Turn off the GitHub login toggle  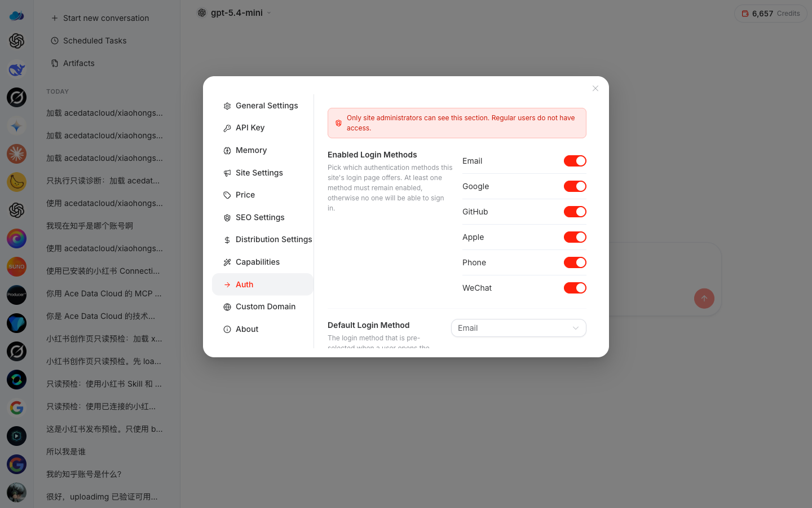pyautogui.click(x=575, y=212)
